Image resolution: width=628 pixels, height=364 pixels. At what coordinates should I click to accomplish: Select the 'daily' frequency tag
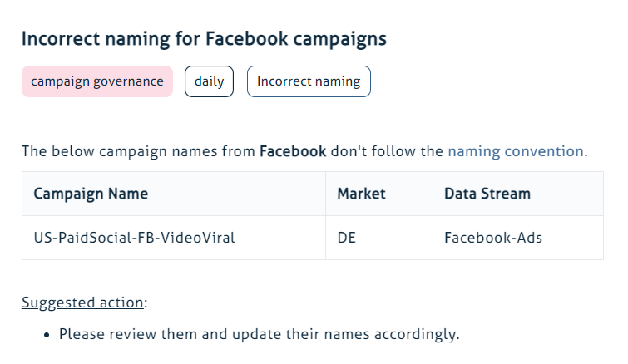pyautogui.click(x=210, y=81)
